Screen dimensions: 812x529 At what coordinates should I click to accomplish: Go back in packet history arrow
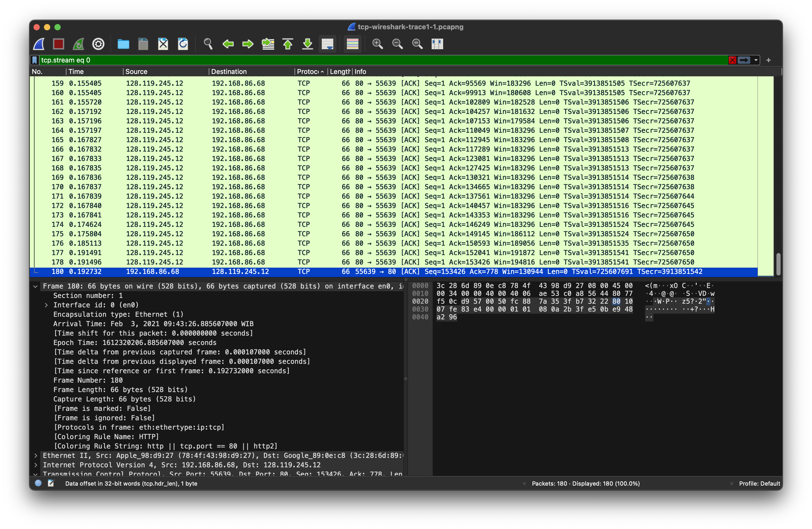tap(228, 44)
